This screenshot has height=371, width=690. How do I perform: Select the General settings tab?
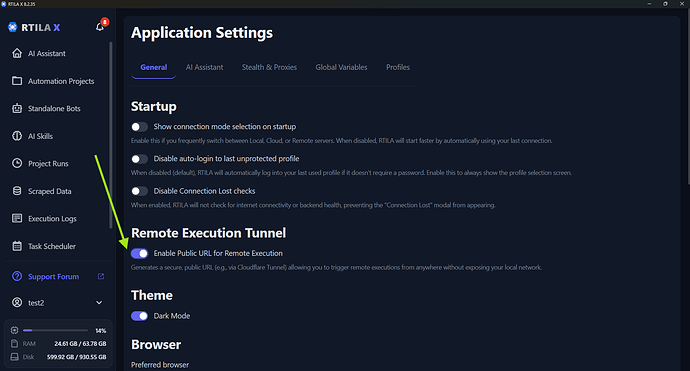click(x=154, y=67)
